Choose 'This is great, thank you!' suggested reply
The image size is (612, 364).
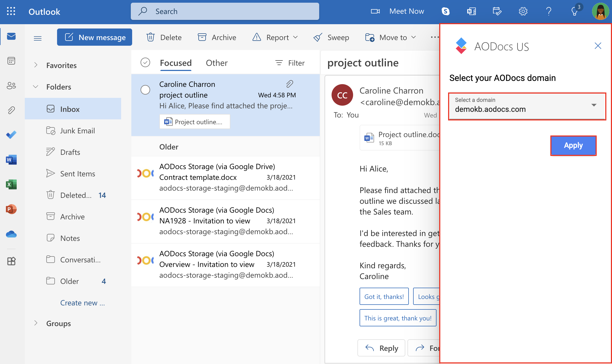click(x=398, y=318)
